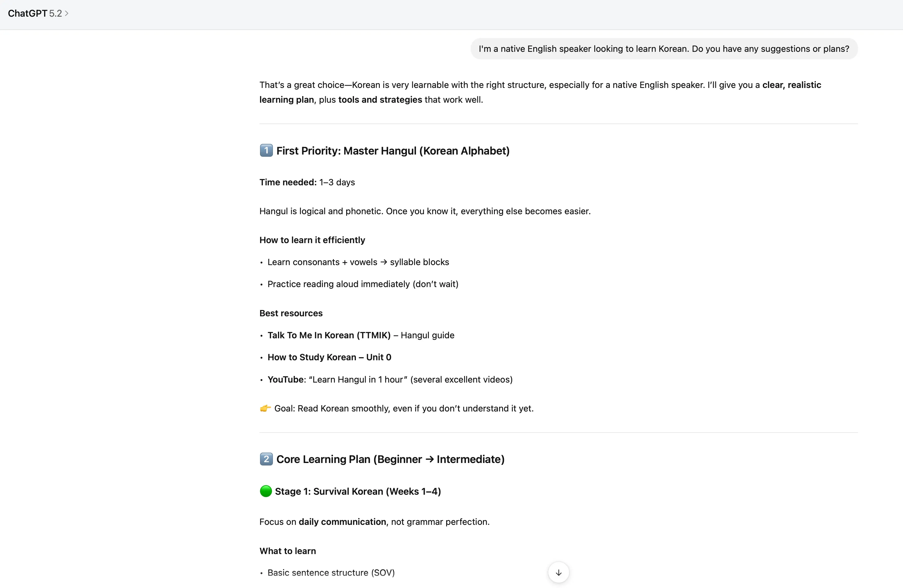Click the "Basic sentence structure (SOV)" bullet
Screen dimensions: 903x588
point(331,573)
